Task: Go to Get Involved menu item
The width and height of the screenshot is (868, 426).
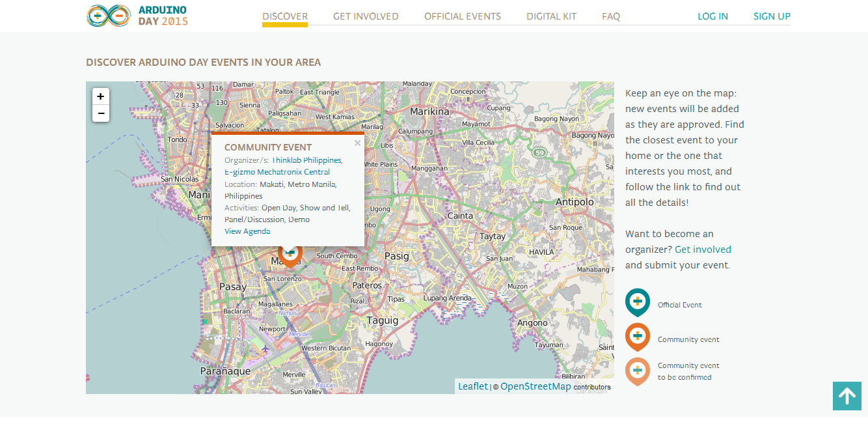Action: (366, 16)
